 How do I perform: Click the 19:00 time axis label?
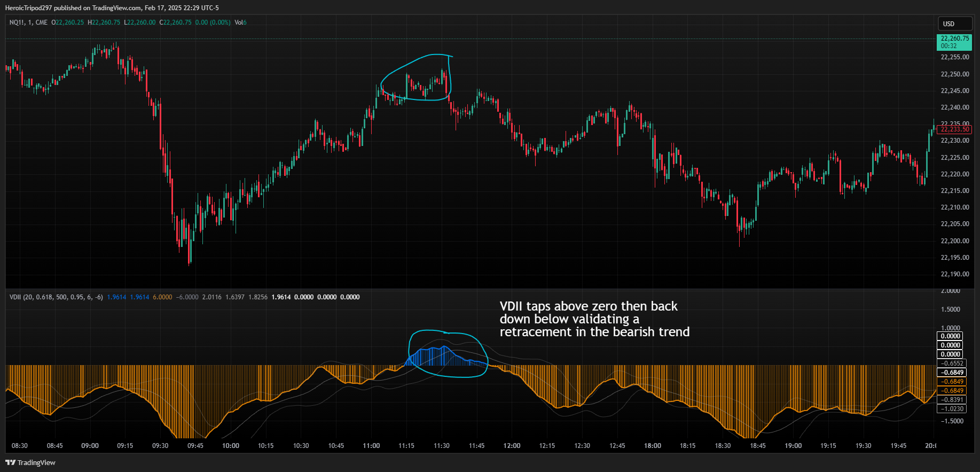click(x=793, y=446)
